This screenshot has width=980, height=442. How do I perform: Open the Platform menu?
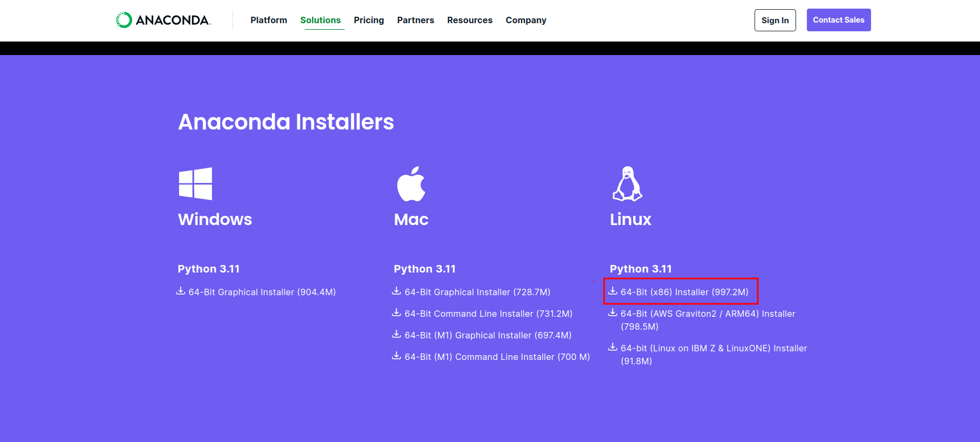[x=269, y=20]
